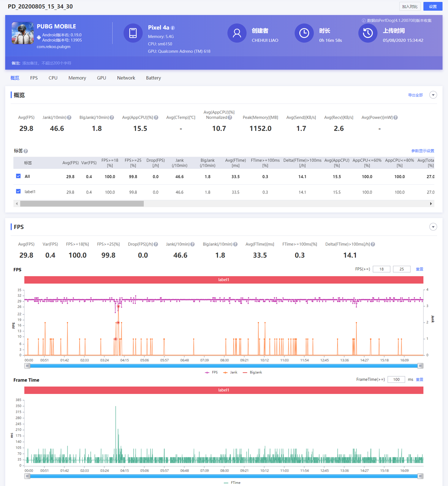Viewport: 448px width, 486px height.
Task: Click help icon next to Jank(/10min) in overview
Action: tap(69, 118)
